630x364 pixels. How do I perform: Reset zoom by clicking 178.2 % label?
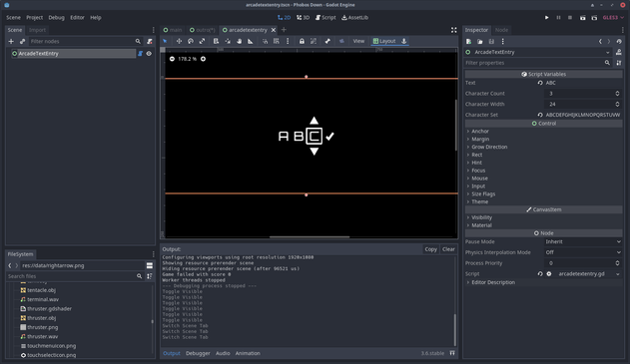188,59
